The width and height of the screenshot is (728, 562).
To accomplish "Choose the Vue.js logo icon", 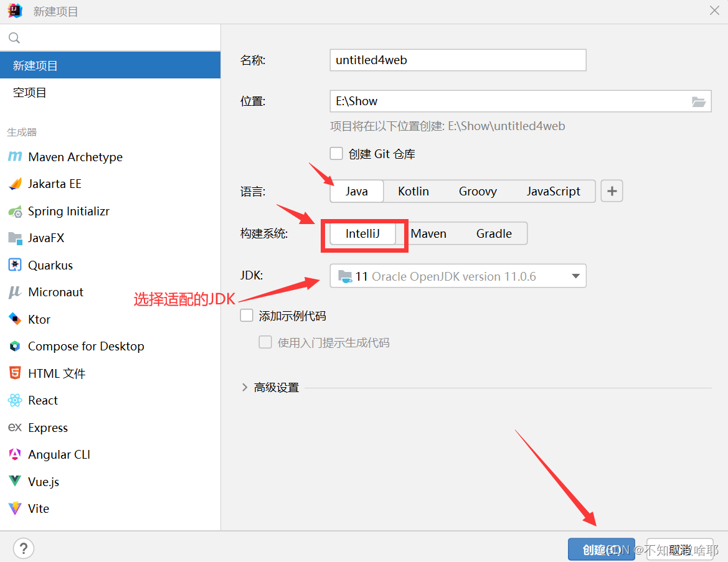I will point(15,481).
